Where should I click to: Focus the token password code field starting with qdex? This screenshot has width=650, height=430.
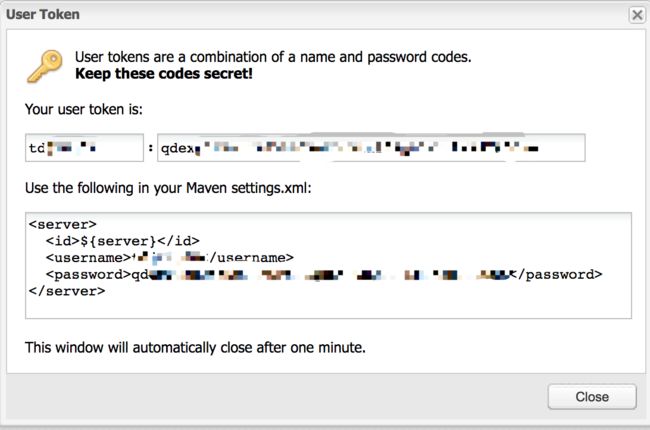coord(371,148)
